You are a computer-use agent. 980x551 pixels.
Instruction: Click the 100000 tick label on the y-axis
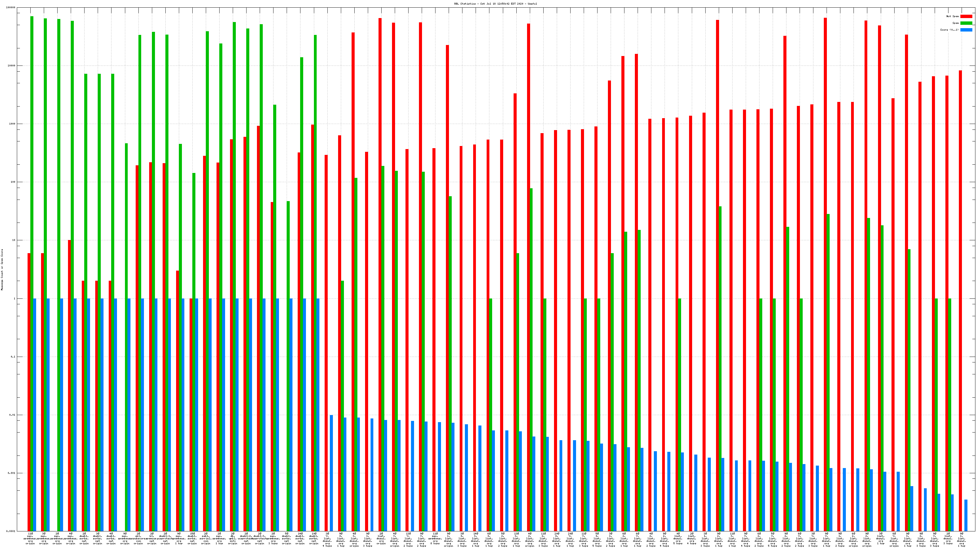[x=11, y=8]
